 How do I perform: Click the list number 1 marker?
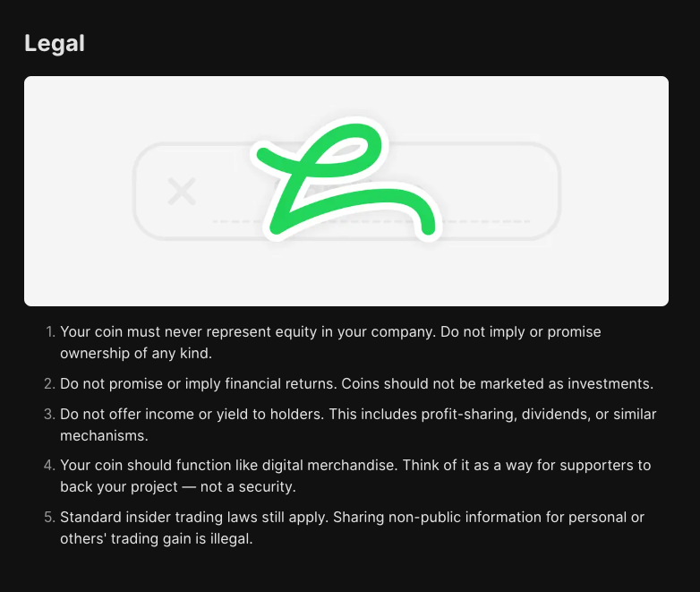tap(50, 332)
